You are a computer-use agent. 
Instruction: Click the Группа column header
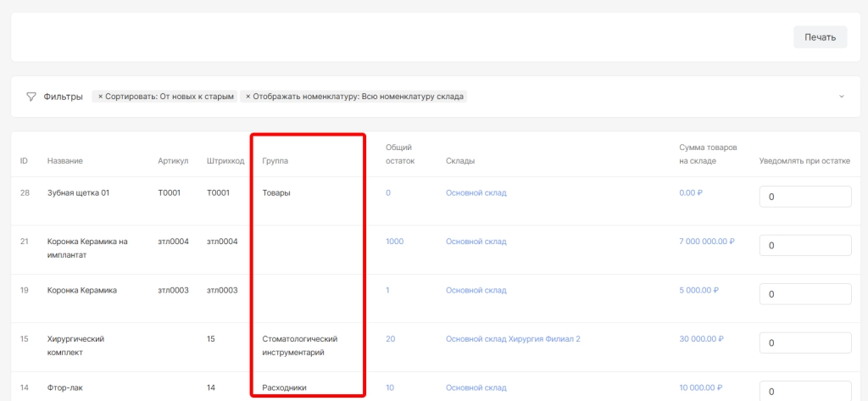[x=275, y=161]
